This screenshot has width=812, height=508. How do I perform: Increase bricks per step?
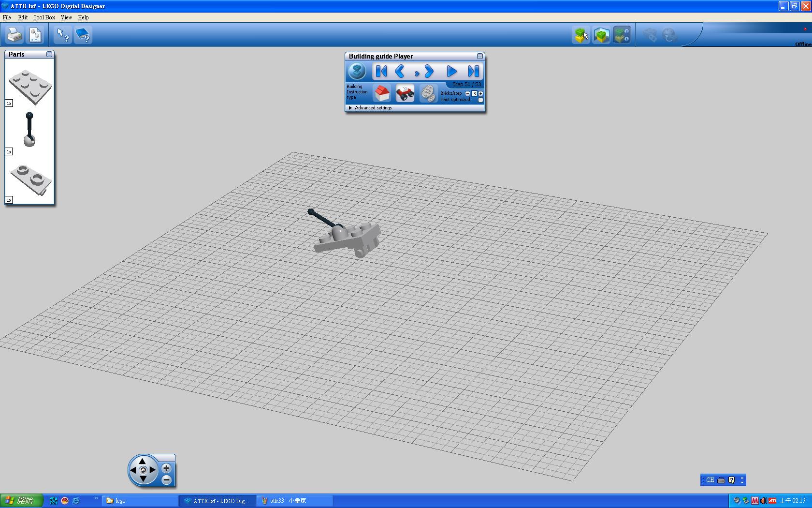click(480, 93)
